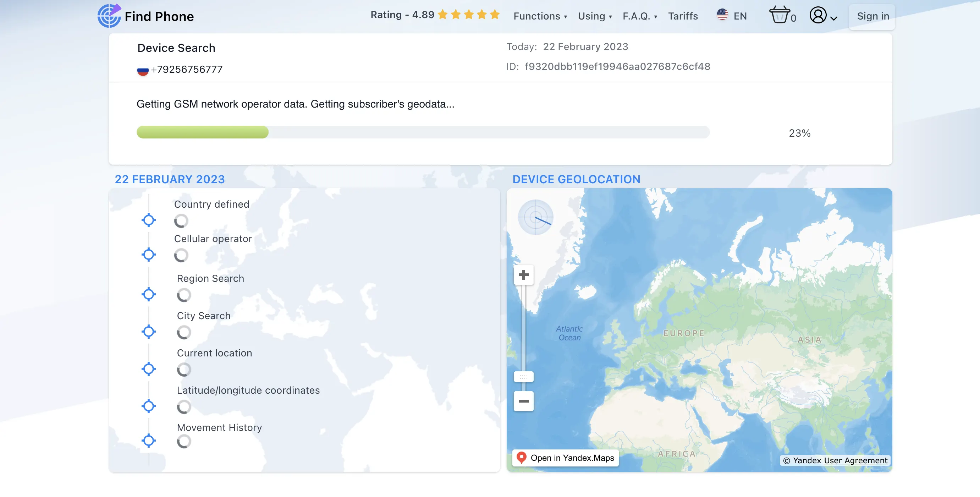This screenshot has height=497, width=980.
Task: Click the Find Phone radar/target icon
Action: coord(108,16)
